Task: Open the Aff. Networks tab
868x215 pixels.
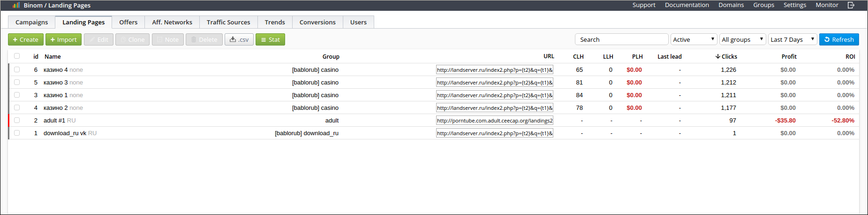Action: pyautogui.click(x=172, y=22)
